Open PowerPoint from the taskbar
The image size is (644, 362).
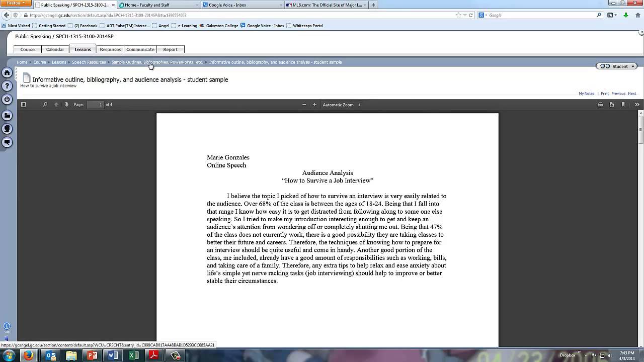92,355
